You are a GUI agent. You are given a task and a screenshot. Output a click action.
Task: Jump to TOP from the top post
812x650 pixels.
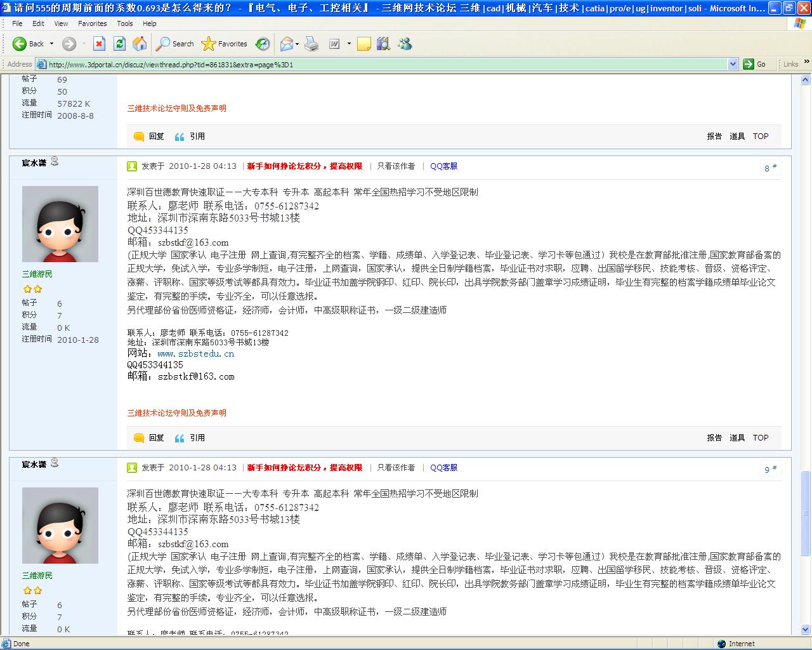click(761, 136)
